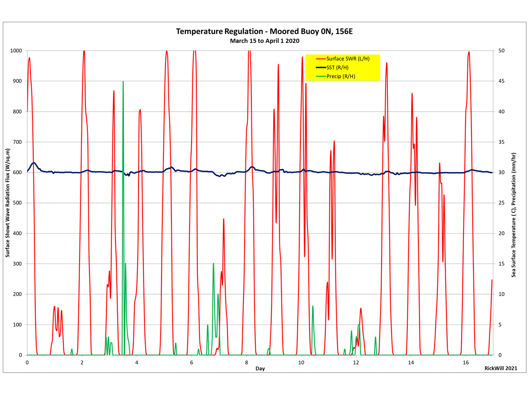
Task: Click the 50 label on right axis
Action: pyautogui.click(x=502, y=51)
